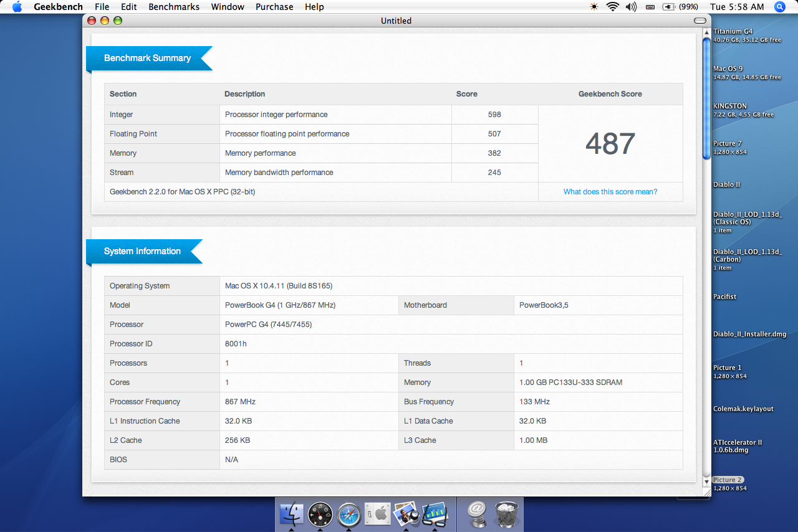Click L3 Cache value 1.00 MB
Viewport: 798px width, 532px height.
(x=533, y=440)
